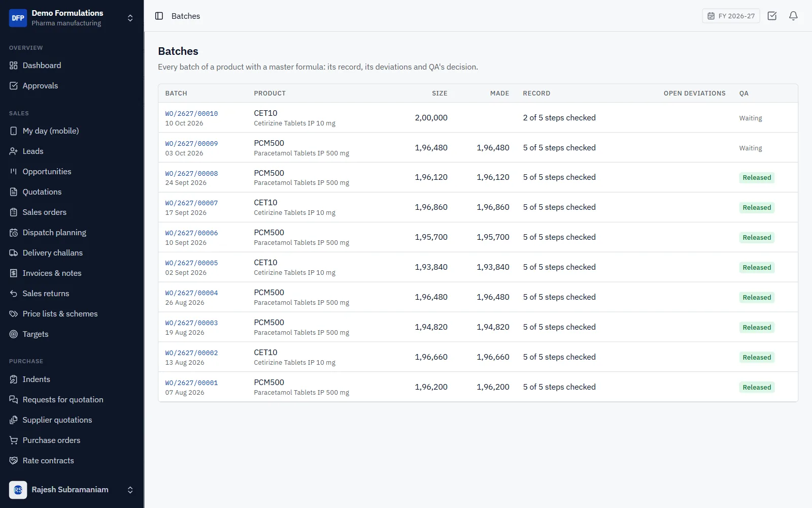This screenshot has width=812, height=508.
Task: Go to Requests for quotation
Action: tap(63, 400)
